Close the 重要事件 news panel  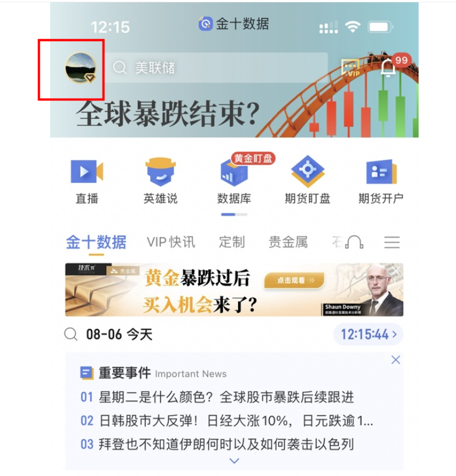(x=395, y=360)
